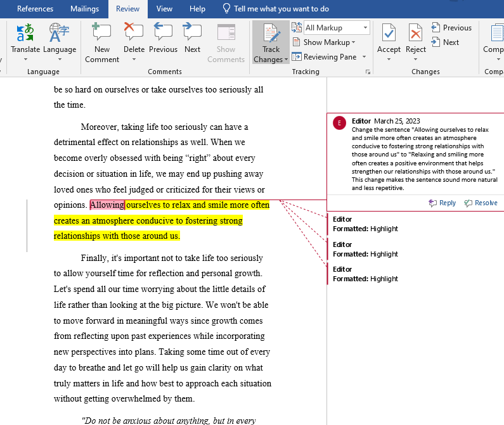Click the pink highlighted word Allowing
The height and width of the screenshot is (425, 504).
point(107,205)
